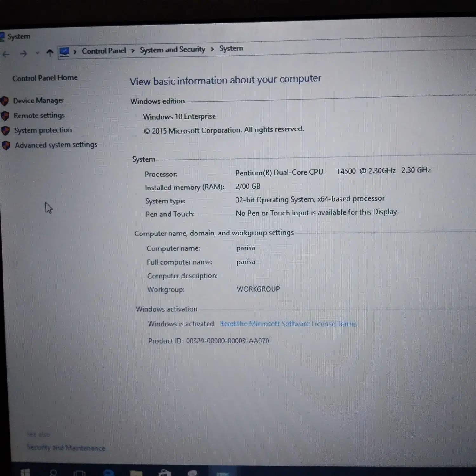Open System protection
This screenshot has width=476, height=476.
(x=43, y=130)
